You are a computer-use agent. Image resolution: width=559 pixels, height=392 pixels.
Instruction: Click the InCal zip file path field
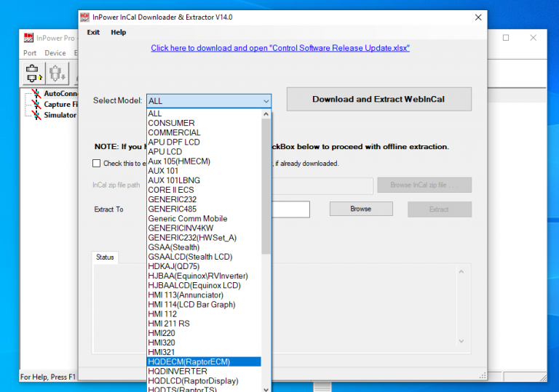[x=322, y=185]
